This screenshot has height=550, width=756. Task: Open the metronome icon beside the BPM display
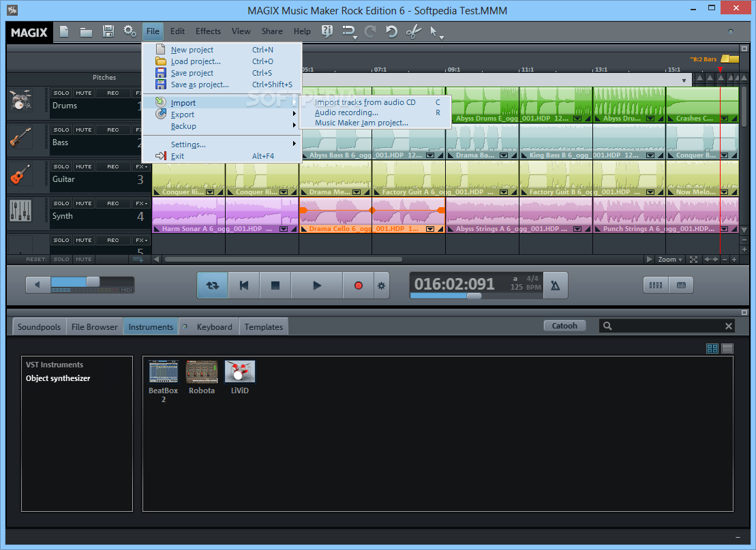click(x=556, y=286)
